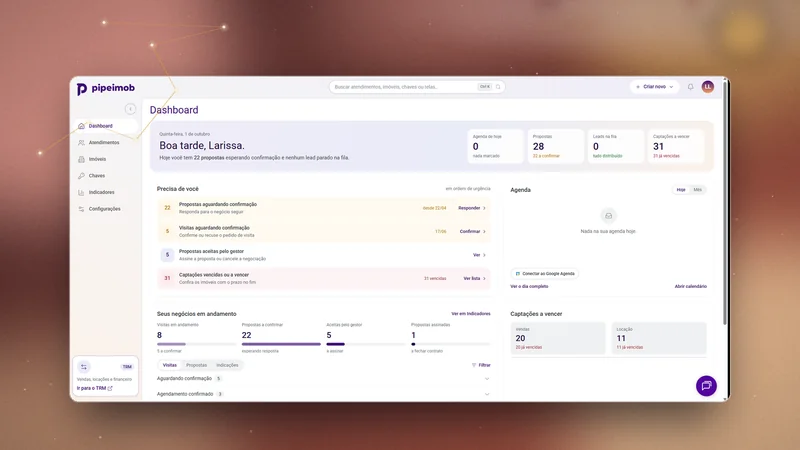Open the Abrir calendário link
Image resolution: width=800 pixels, height=450 pixels.
(690, 287)
